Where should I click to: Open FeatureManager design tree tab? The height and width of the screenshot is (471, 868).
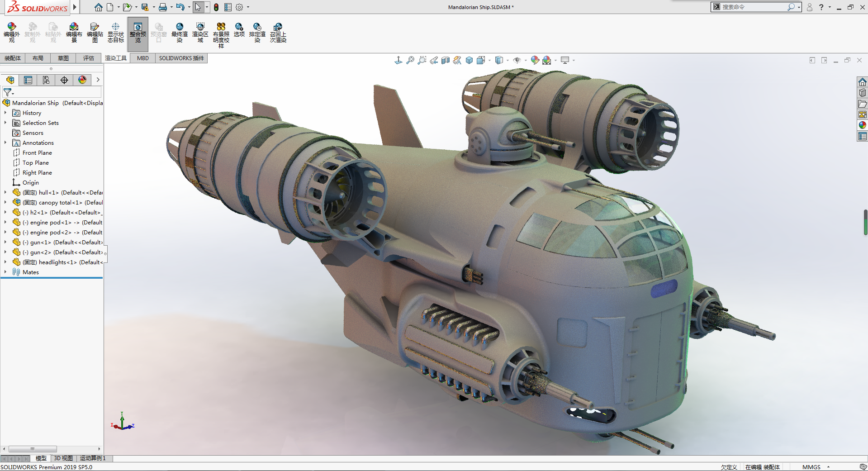(x=10, y=80)
